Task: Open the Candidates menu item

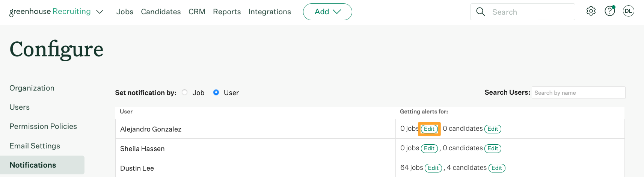Action: pyautogui.click(x=161, y=12)
